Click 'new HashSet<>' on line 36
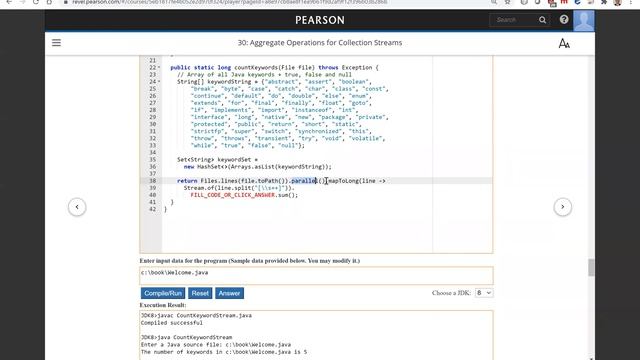This screenshot has height=360, width=640. point(205,167)
